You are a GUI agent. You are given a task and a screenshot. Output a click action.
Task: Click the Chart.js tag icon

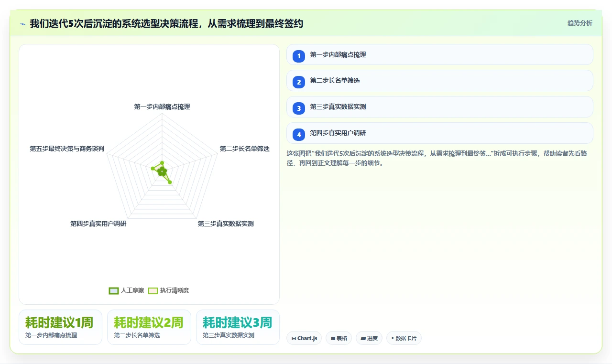(294, 338)
